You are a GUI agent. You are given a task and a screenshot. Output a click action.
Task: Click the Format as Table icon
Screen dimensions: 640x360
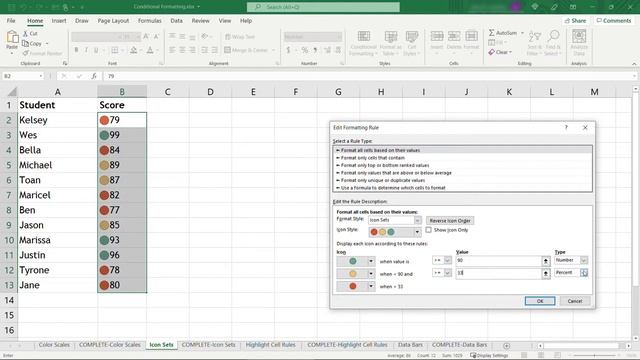pyautogui.click(x=391, y=37)
